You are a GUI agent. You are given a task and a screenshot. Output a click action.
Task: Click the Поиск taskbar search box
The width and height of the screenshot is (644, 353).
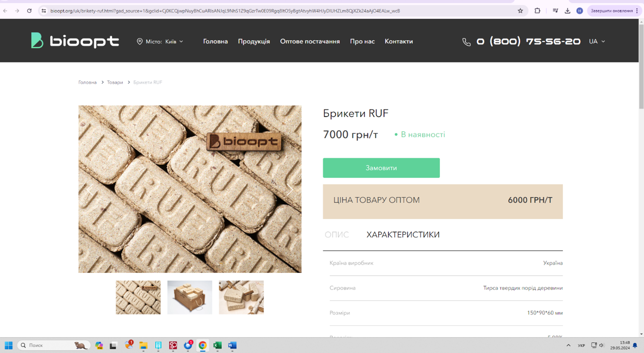(53, 346)
